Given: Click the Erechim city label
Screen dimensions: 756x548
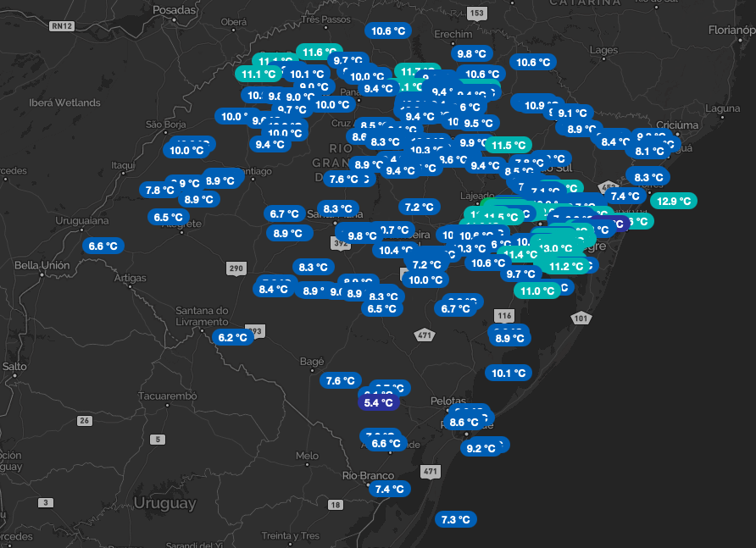Looking at the screenshot, I should coord(453,34).
